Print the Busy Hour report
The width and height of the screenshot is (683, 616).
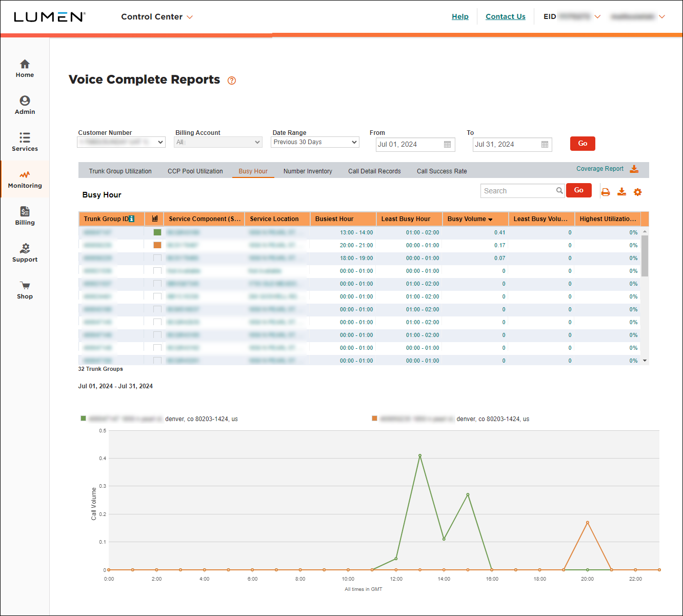[606, 191]
